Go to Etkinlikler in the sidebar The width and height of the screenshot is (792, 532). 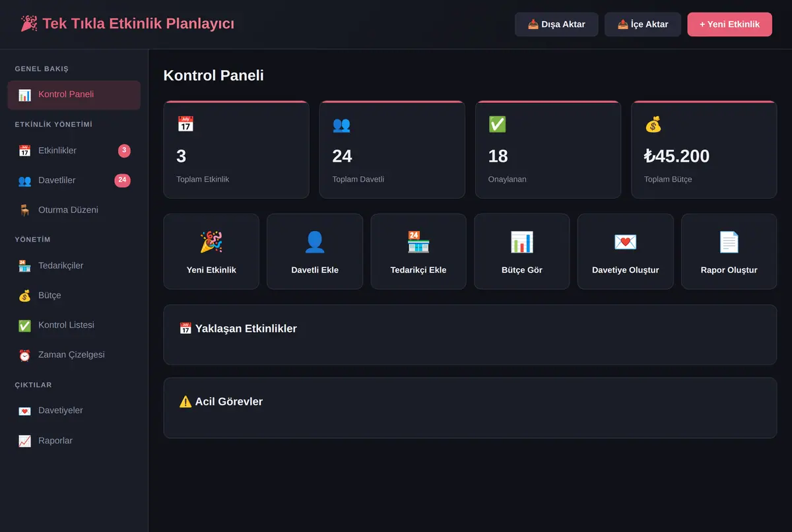point(74,151)
